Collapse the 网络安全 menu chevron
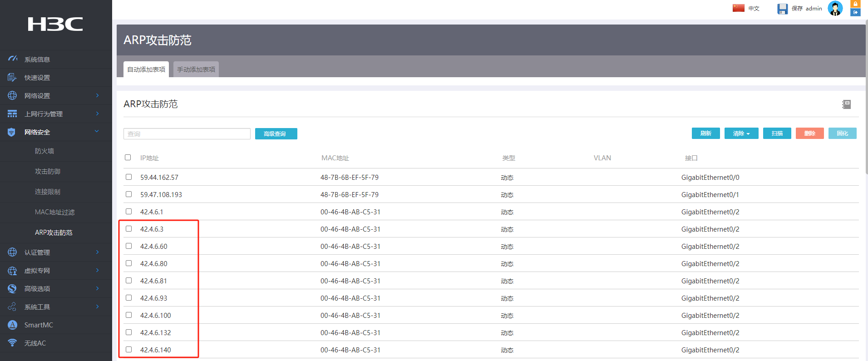 click(x=97, y=132)
